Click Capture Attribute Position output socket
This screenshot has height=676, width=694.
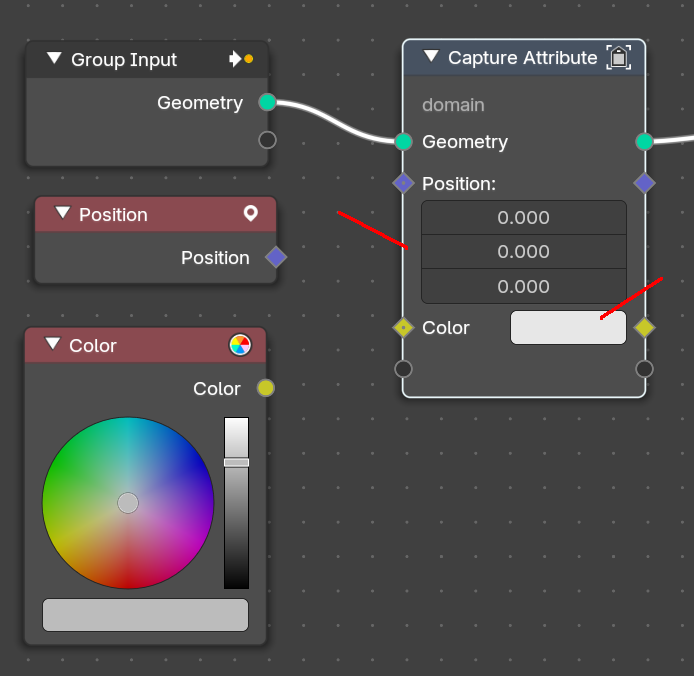tap(644, 183)
